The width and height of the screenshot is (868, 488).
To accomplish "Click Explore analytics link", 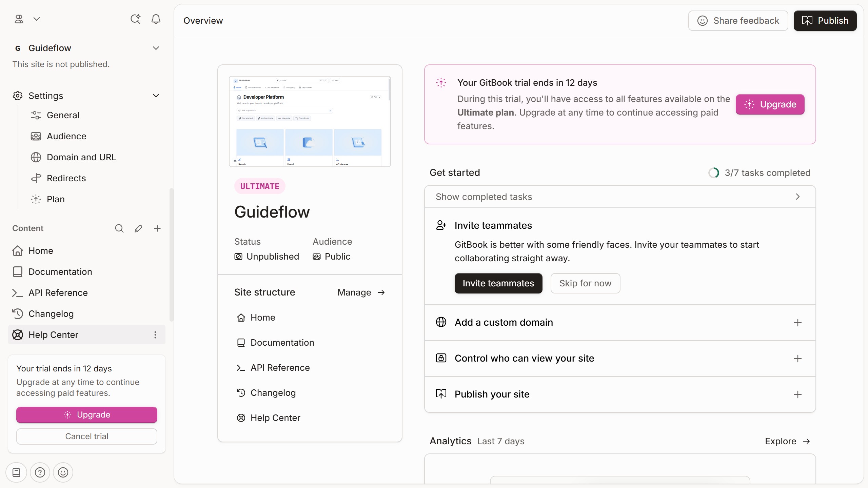I will tap(787, 441).
